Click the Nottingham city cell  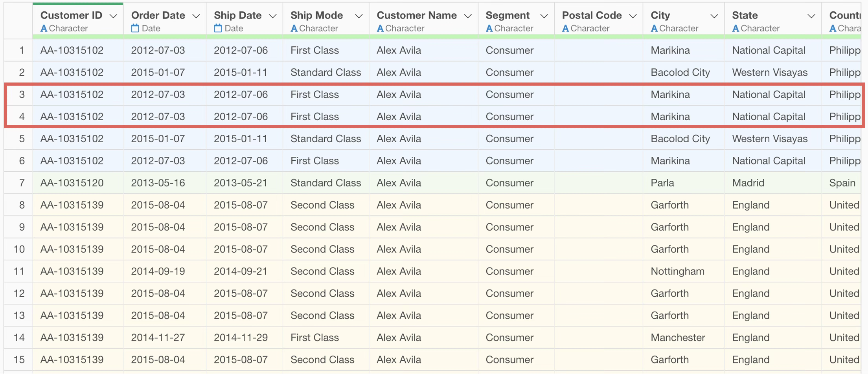(x=677, y=271)
